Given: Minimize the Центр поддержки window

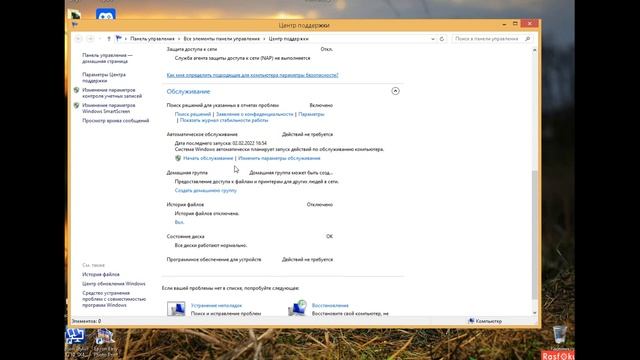Looking at the screenshot, I should (x=504, y=24).
